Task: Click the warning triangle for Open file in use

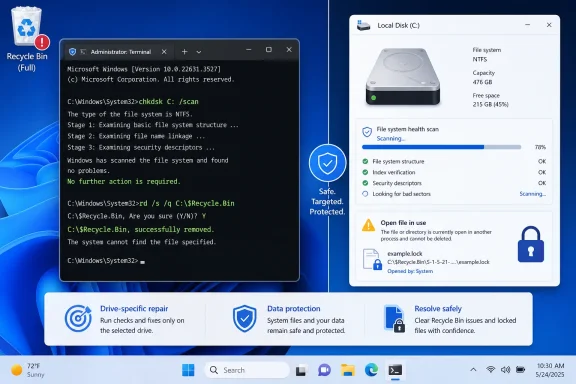Action: click(368, 225)
